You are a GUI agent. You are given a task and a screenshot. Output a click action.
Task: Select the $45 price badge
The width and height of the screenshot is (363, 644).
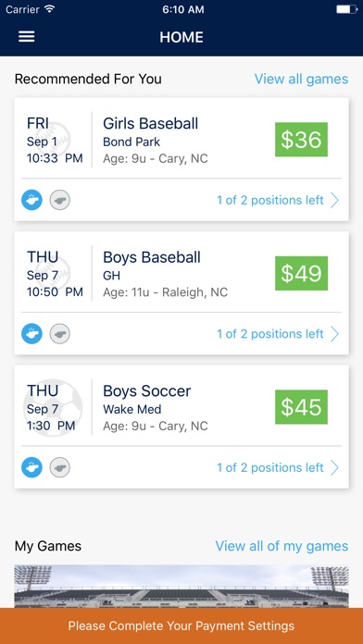pos(301,406)
